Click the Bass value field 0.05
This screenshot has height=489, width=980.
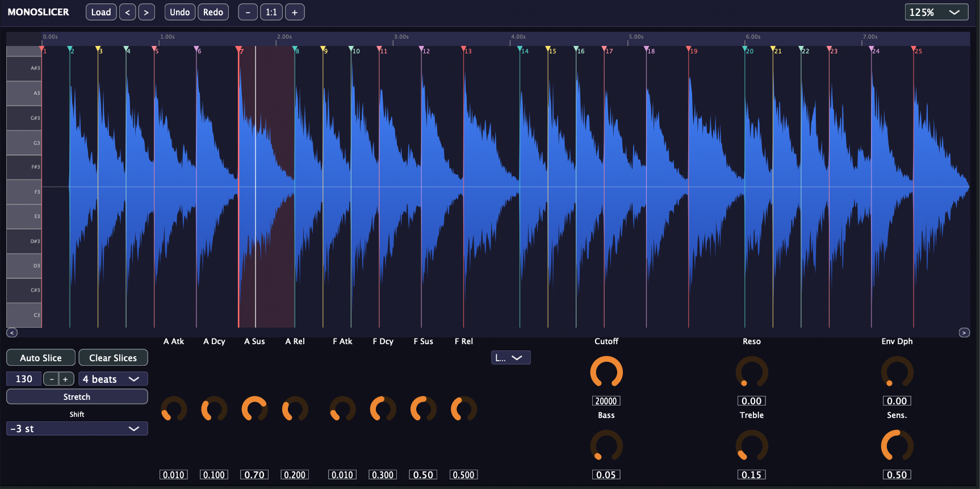point(606,475)
